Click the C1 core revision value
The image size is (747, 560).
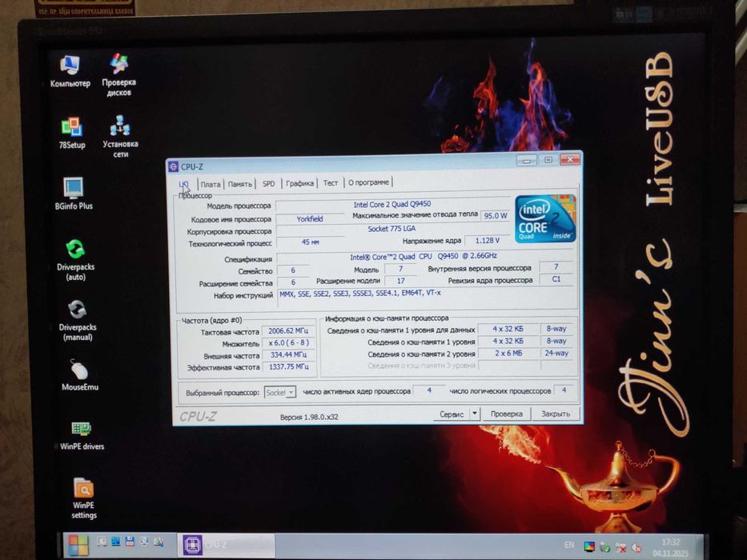tap(556, 279)
